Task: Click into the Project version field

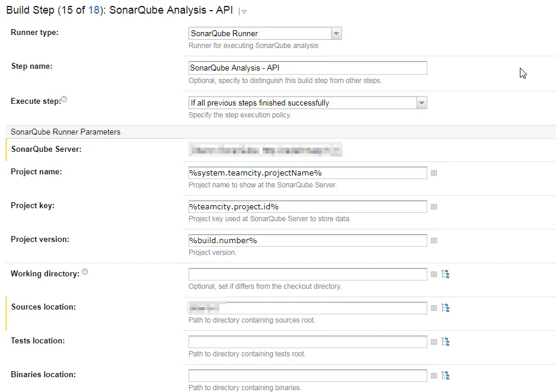Action: click(x=308, y=241)
